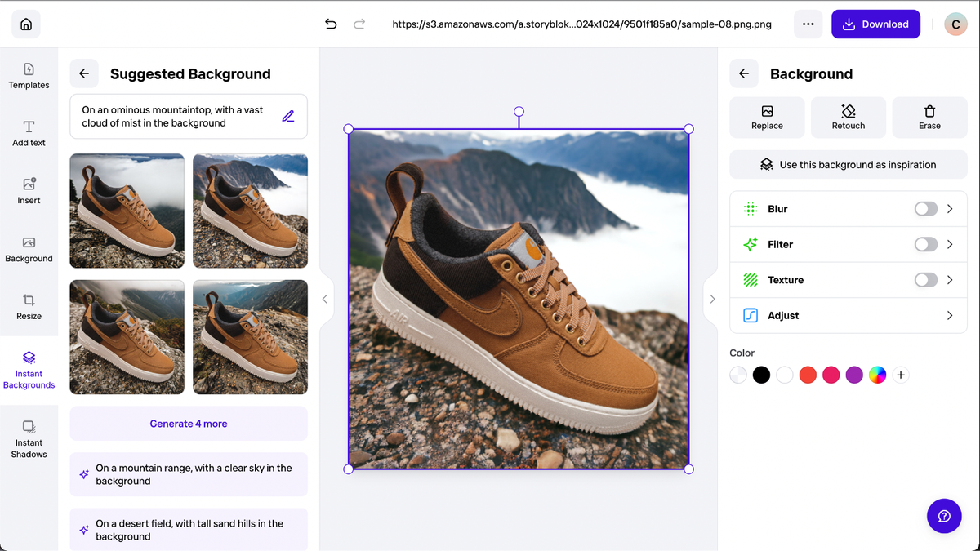The image size is (980, 551).
Task: Open the more options menu
Action: (808, 24)
